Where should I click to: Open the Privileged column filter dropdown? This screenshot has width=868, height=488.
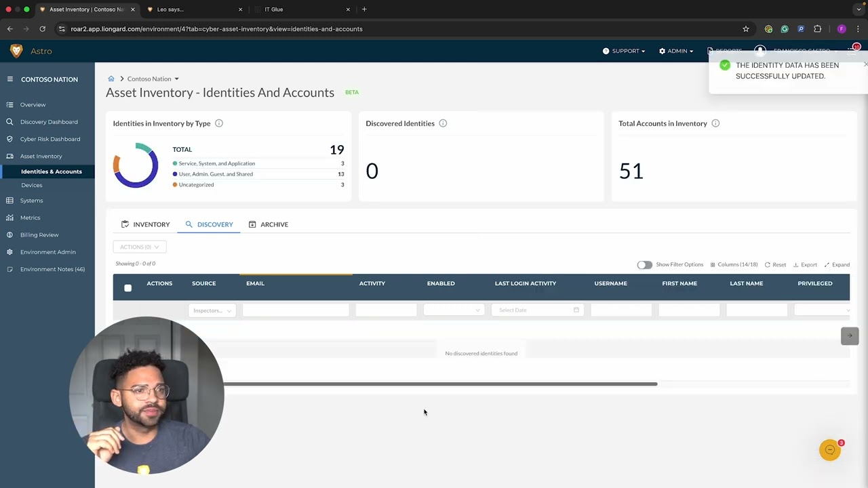point(821,310)
